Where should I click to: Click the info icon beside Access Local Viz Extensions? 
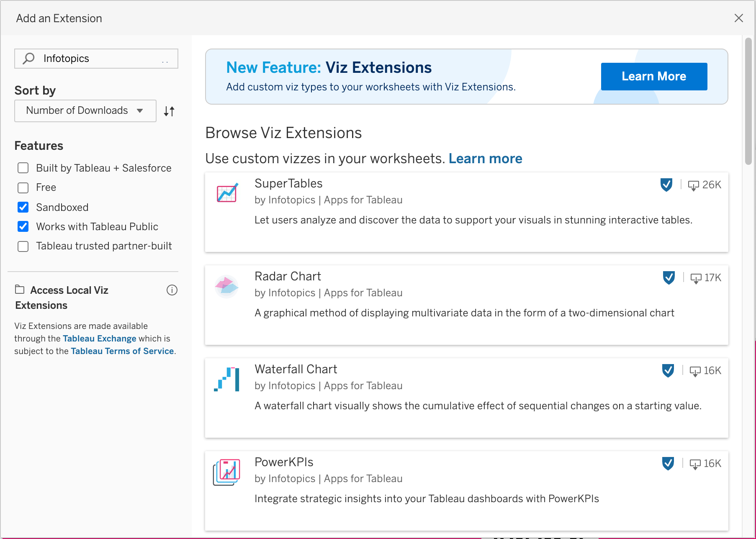coord(172,290)
